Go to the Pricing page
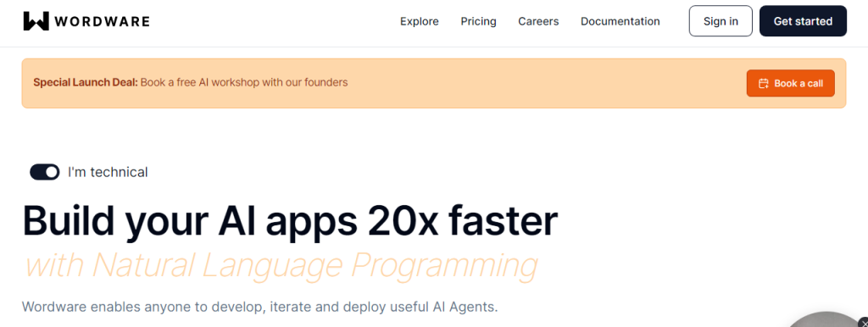 coord(478,21)
